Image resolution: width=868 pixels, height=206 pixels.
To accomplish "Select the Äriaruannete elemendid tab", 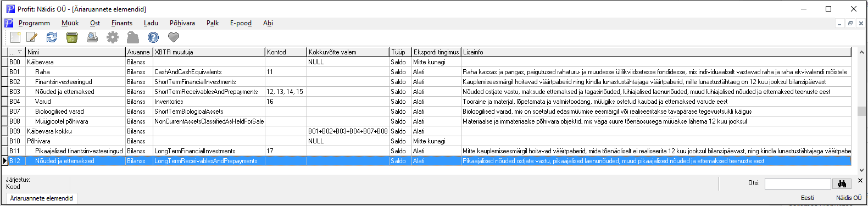I will click(x=42, y=198).
